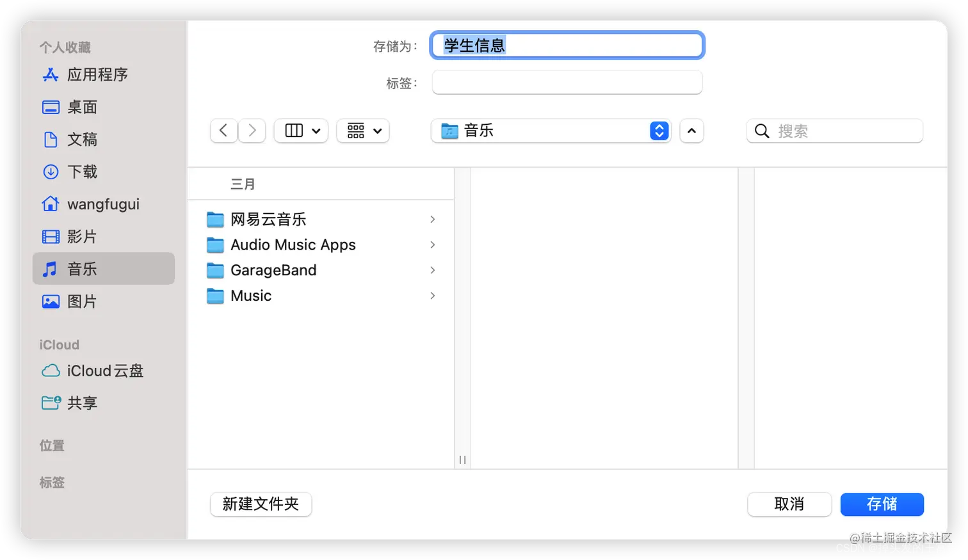This screenshot has width=968, height=560.
Task: Select 应用程序 in the sidebar
Action: (x=96, y=74)
